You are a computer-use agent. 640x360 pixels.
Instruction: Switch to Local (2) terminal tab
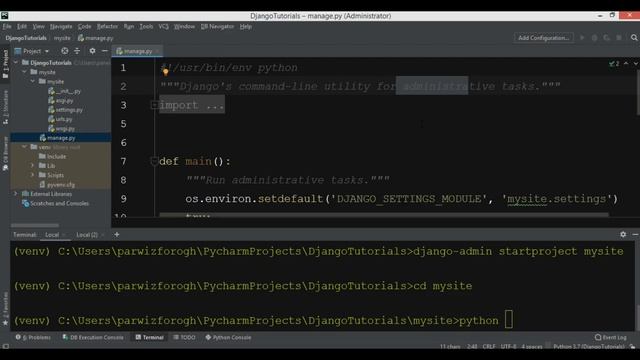(x=87, y=235)
